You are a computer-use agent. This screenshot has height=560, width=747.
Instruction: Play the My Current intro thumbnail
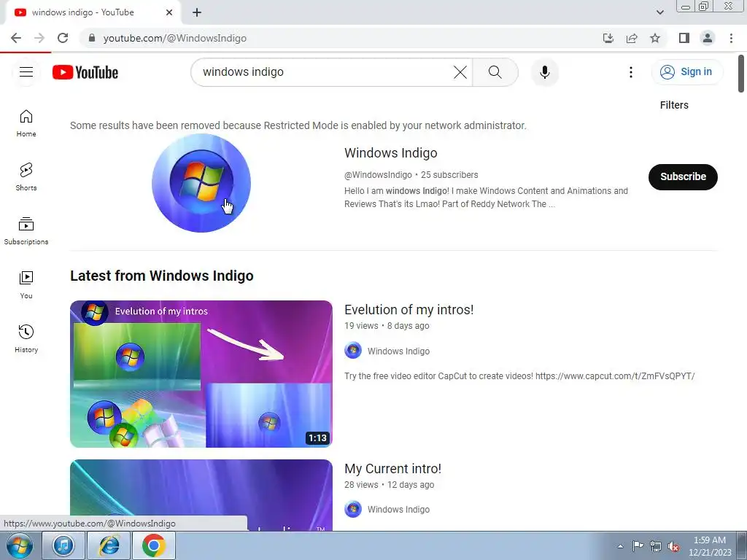(x=201, y=495)
